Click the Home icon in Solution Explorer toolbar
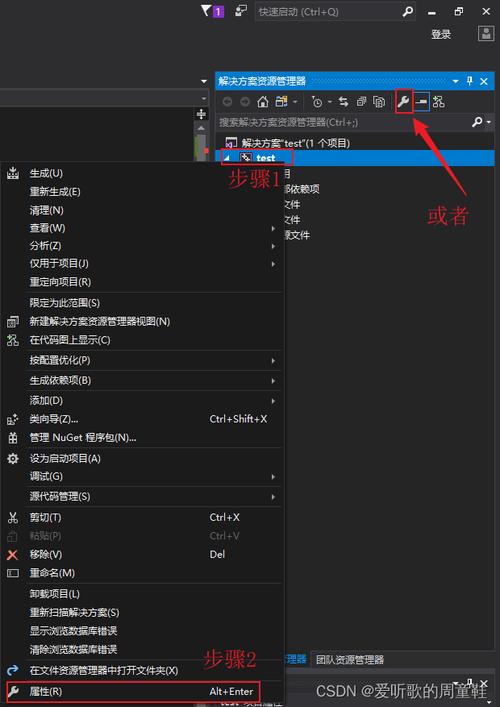 point(263,102)
